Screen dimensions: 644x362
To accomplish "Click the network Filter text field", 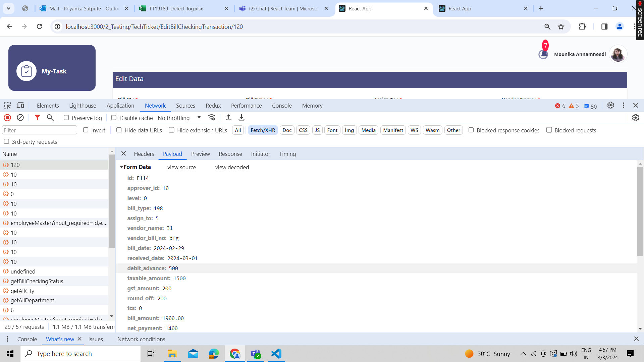I will click(x=40, y=130).
